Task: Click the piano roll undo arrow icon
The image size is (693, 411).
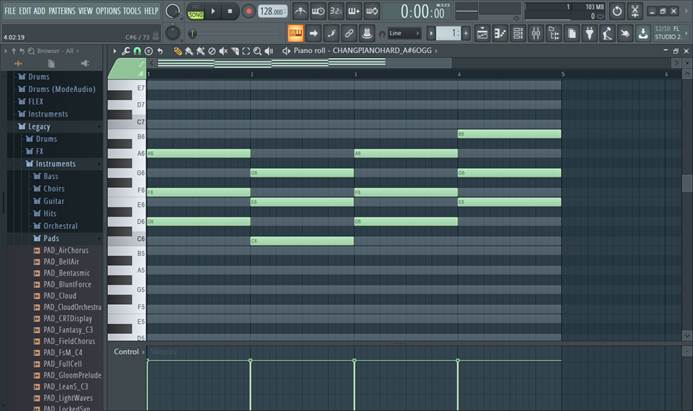Action: [160, 51]
